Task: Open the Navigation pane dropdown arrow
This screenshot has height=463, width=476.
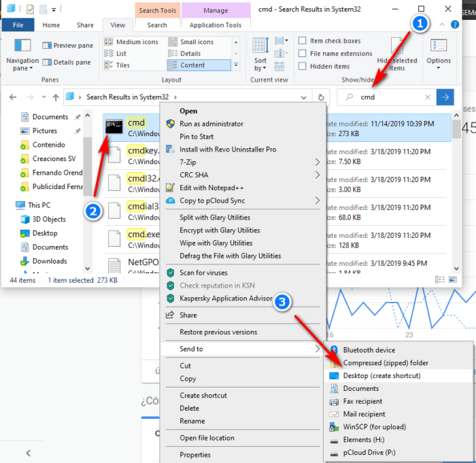Action: click(31, 68)
